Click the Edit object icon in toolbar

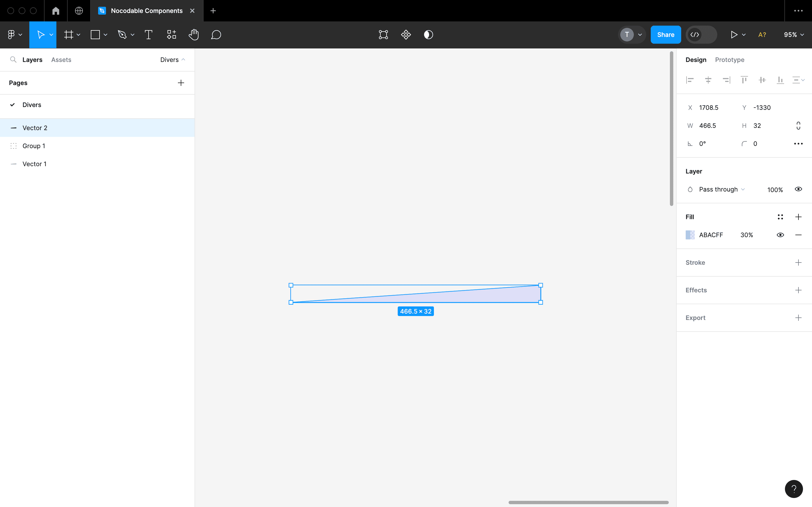click(383, 35)
